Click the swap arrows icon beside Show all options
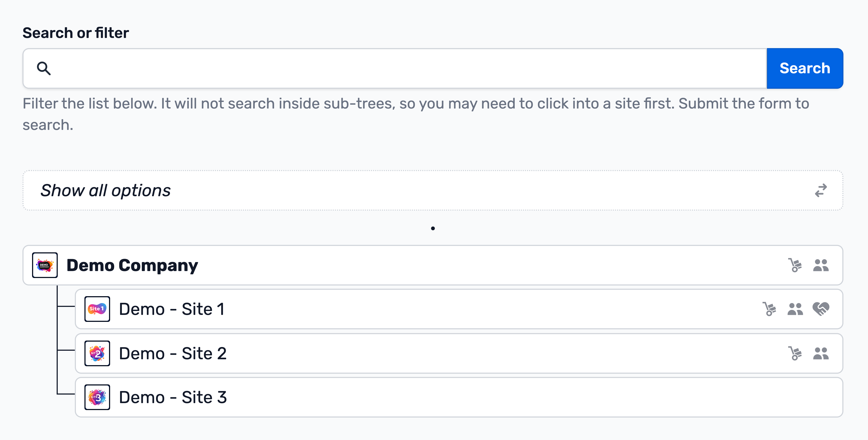The image size is (868, 440). [821, 191]
